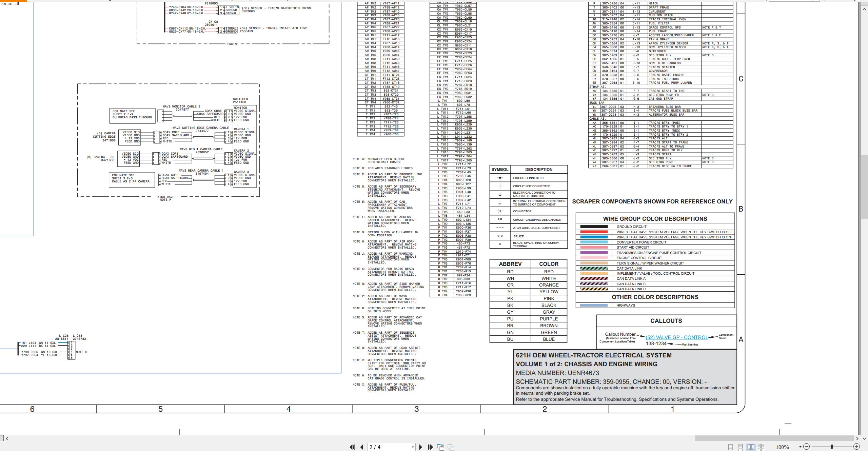The width and height of the screenshot is (868, 451).
Task: Click the greyed next view icon
Action: point(451,447)
